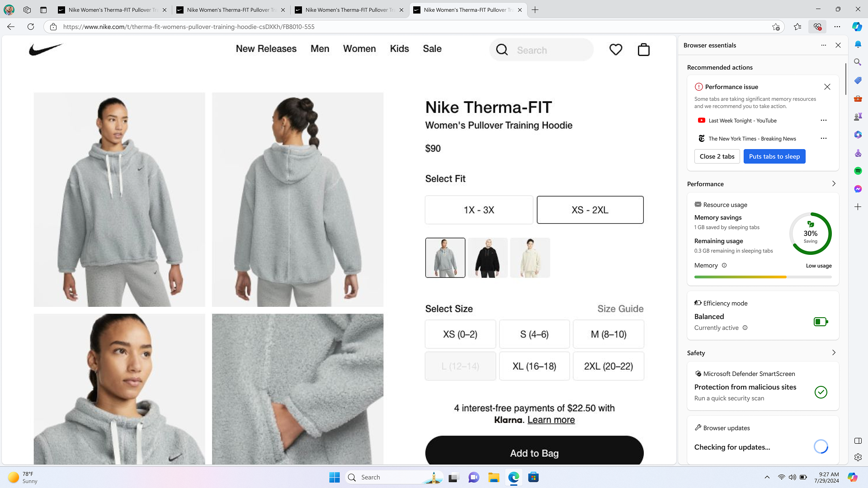This screenshot has height=488, width=868.
Task: Click the sidebar search magnifier icon
Action: click(858, 62)
